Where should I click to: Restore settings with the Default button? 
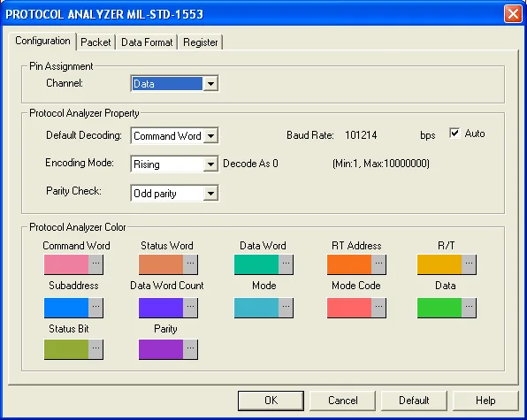414,401
